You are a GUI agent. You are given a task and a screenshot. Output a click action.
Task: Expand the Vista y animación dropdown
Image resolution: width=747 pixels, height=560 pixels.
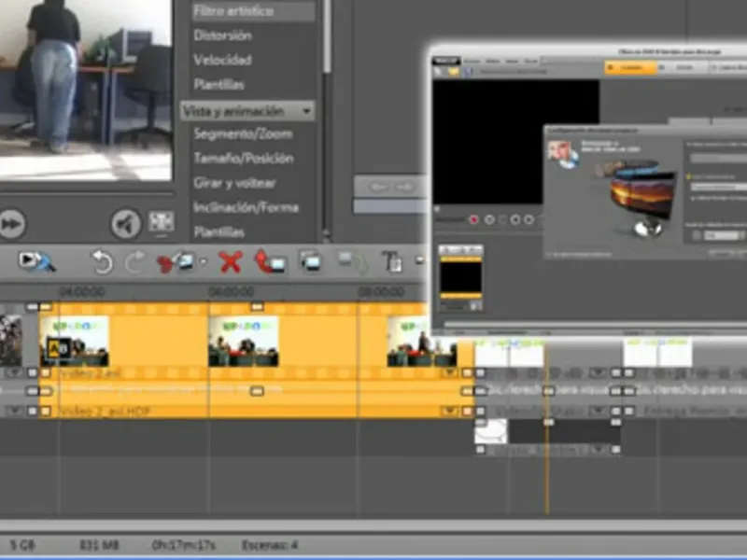pos(306,111)
